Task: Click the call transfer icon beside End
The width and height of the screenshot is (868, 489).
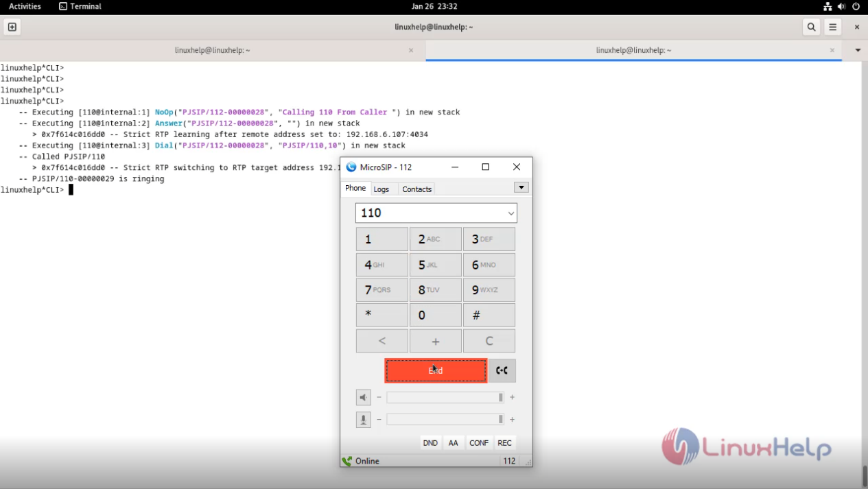Action: (x=502, y=370)
